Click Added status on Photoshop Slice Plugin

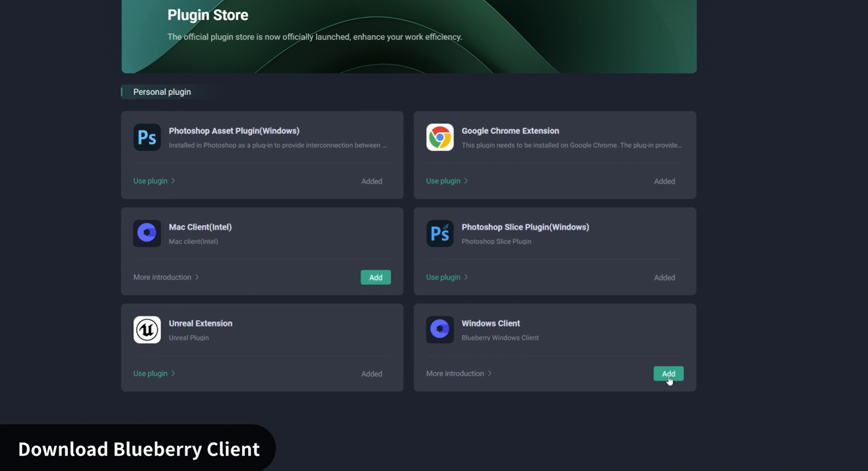pyautogui.click(x=665, y=277)
